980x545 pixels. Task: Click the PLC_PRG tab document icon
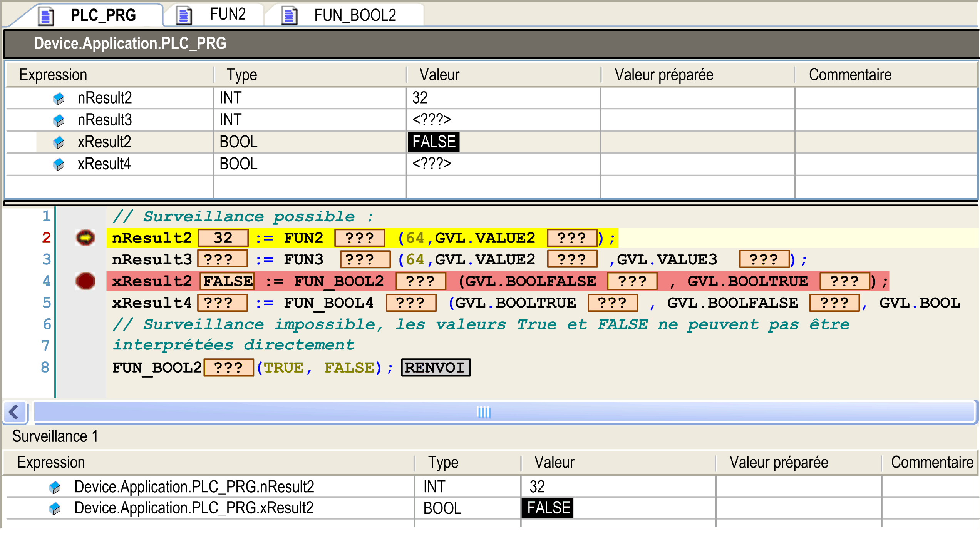[46, 16]
